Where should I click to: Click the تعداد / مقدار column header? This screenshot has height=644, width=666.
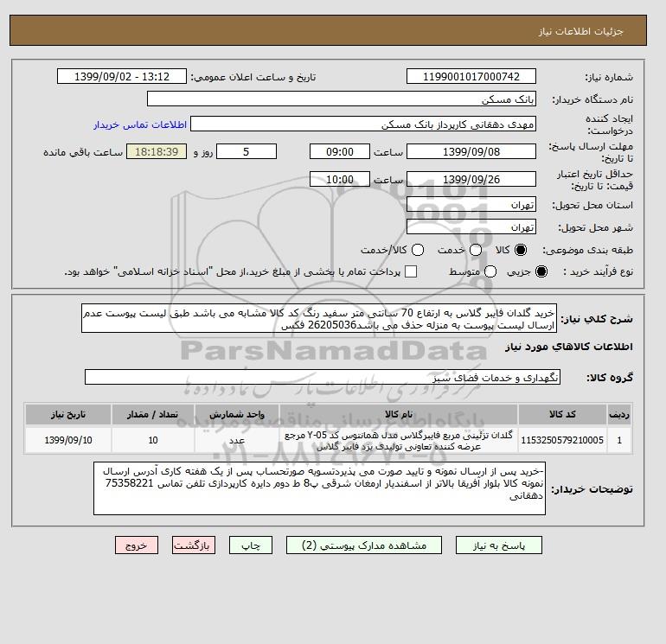pos(153,414)
